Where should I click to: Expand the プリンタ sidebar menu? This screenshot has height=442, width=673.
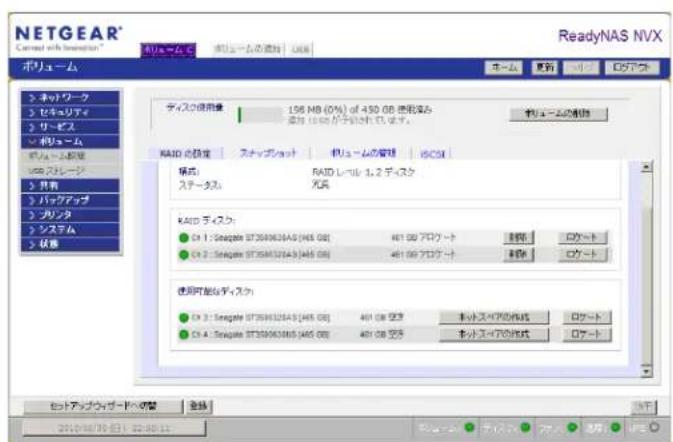[x=70, y=215]
